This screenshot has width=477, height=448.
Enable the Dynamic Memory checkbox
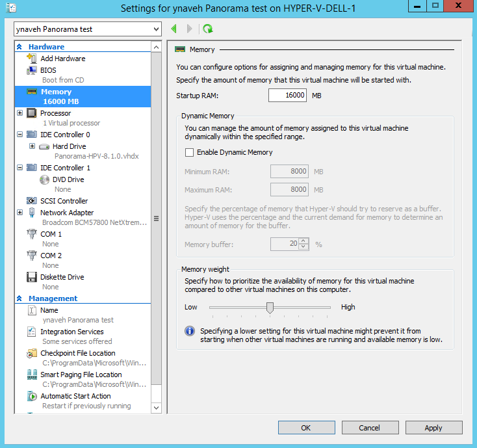[190, 152]
